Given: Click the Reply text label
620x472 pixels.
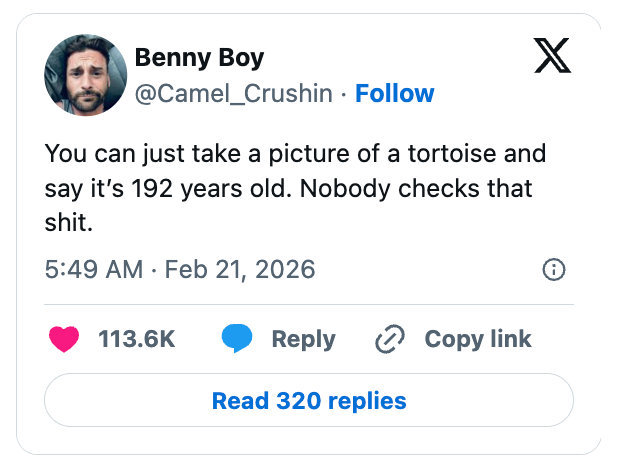Looking at the screenshot, I should [x=302, y=339].
